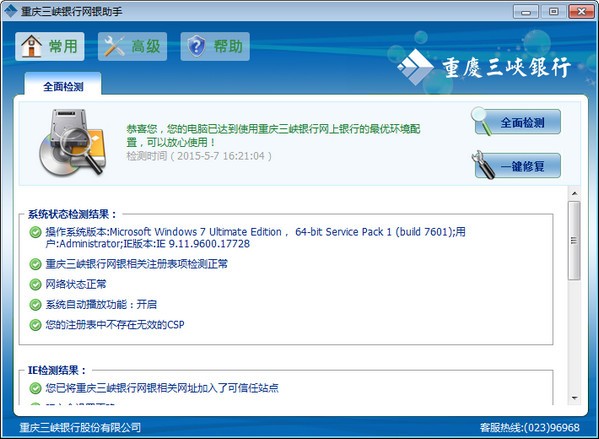Click the green check beside 无效的CSP entry
599x439 pixels.
36,325
